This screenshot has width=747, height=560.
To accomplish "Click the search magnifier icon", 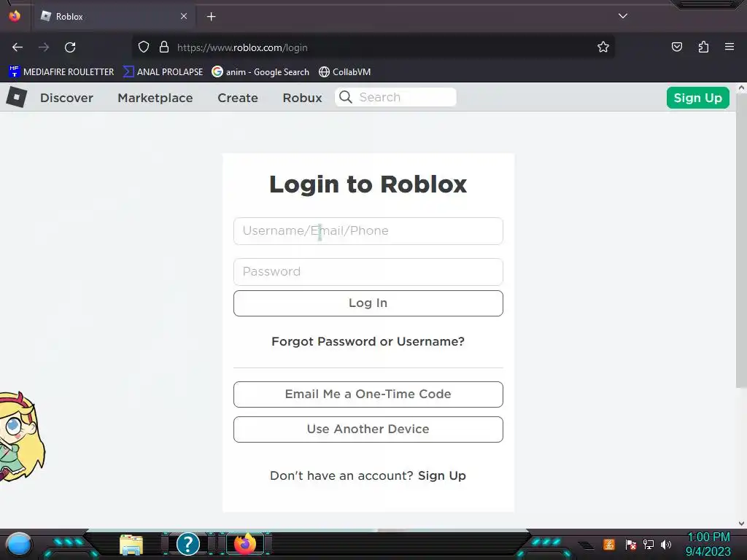I will click(346, 97).
